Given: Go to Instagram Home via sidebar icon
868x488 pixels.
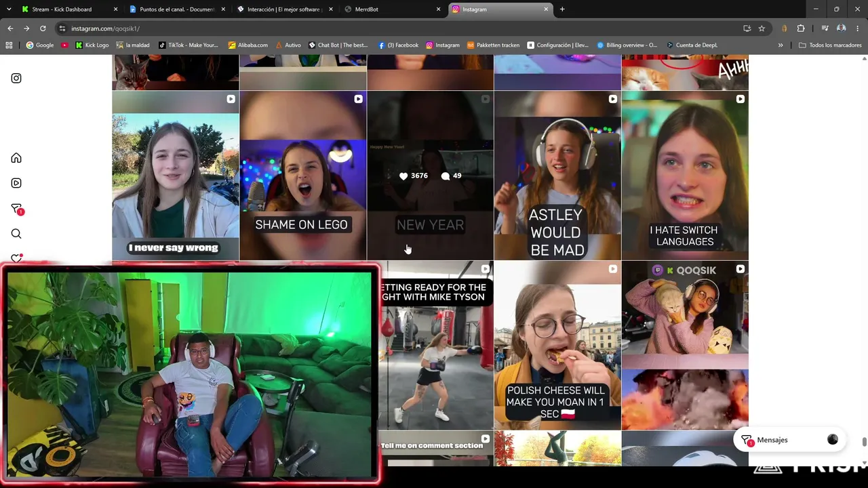Looking at the screenshot, I should [16, 158].
